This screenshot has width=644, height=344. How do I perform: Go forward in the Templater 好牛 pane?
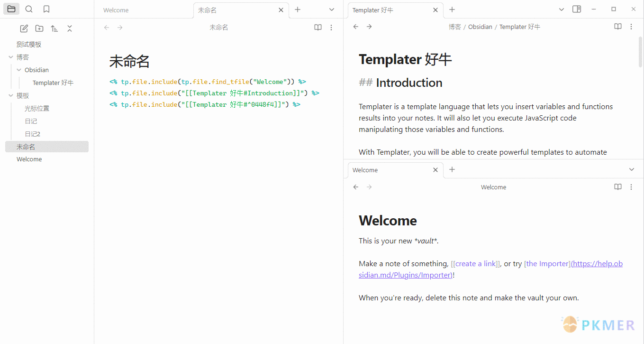[369, 27]
